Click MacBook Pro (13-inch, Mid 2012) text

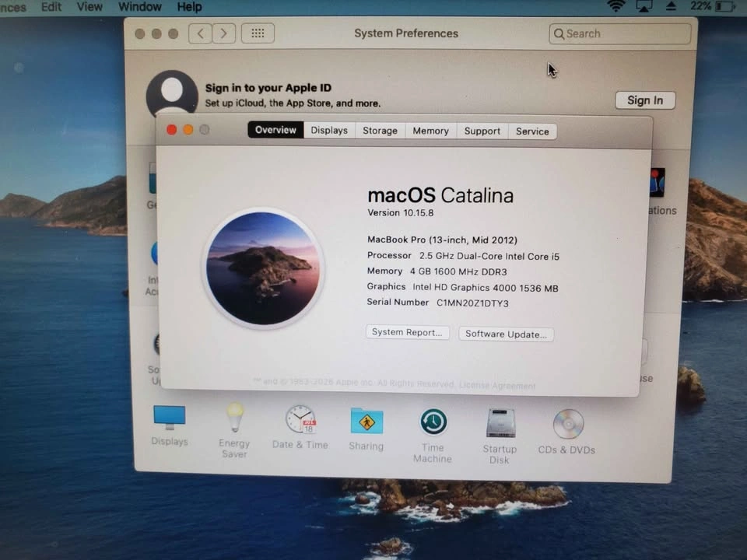442,240
